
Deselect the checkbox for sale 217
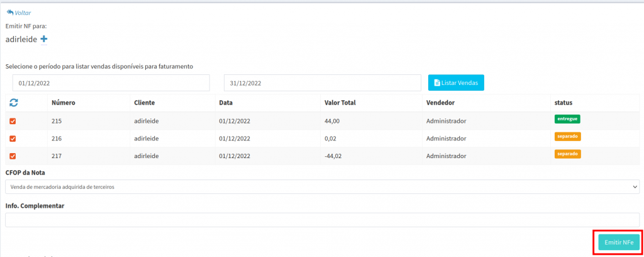[x=13, y=156]
